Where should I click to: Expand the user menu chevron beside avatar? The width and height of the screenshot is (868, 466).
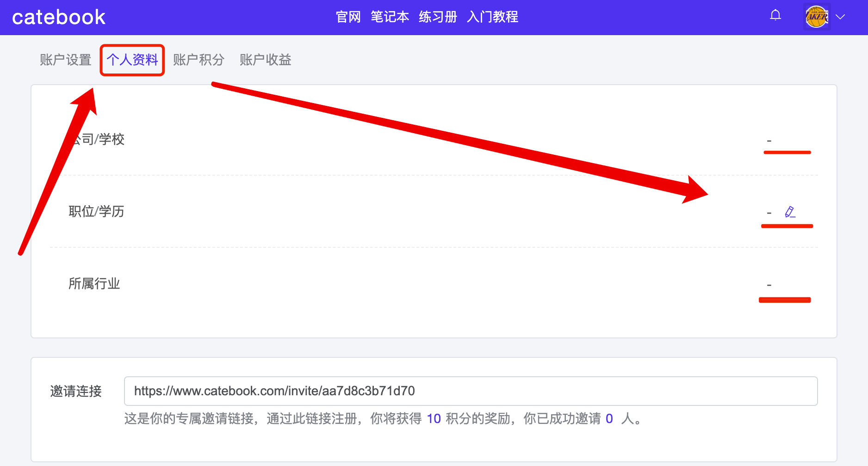pyautogui.click(x=840, y=17)
